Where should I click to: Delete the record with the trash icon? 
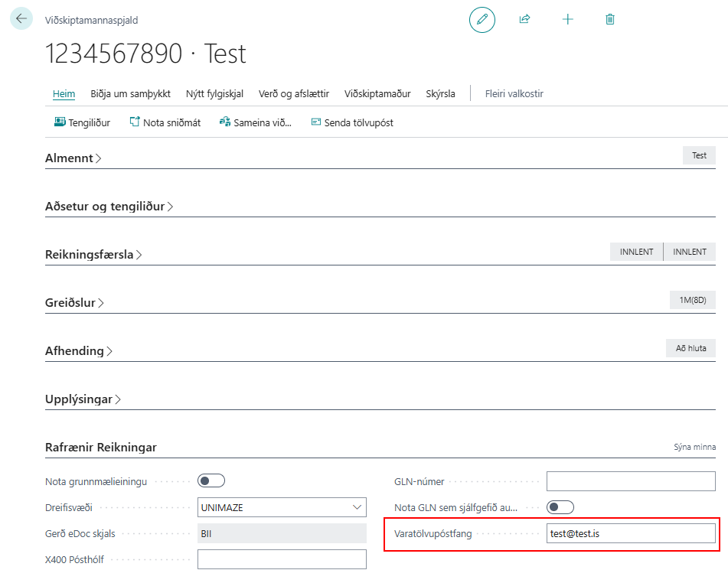pos(610,19)
